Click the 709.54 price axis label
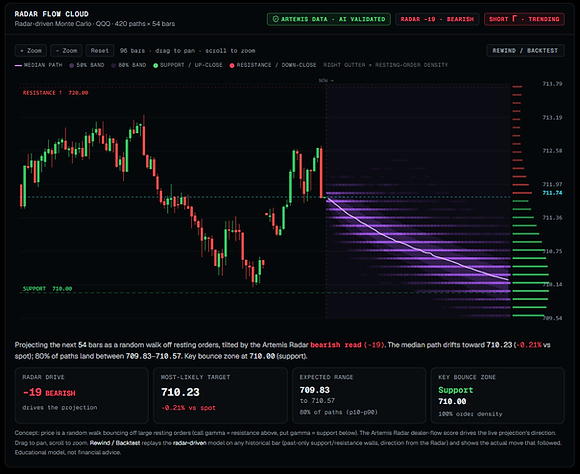580x474 pixels. coord(552,318)
